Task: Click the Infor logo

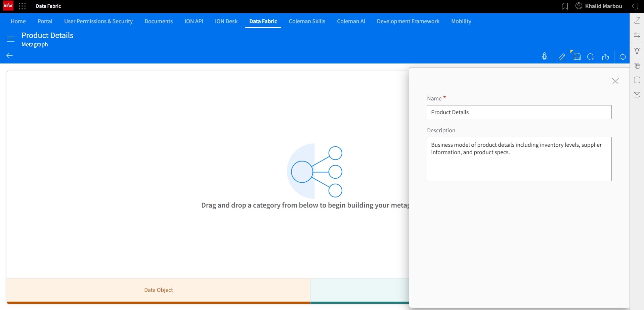Action: 8,6
